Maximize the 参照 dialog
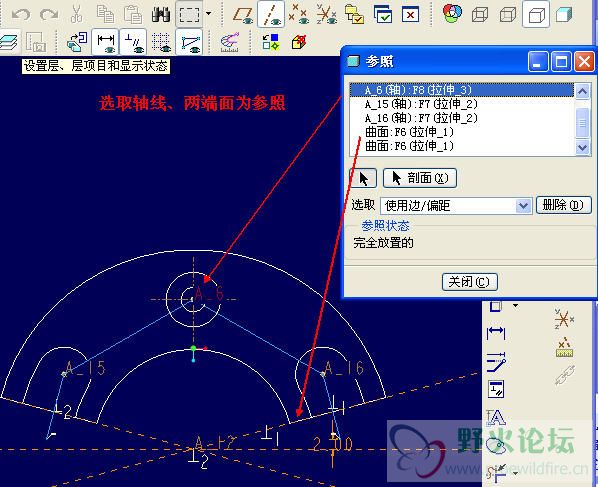This screenshot has height=487, width=598. [561, 62]
